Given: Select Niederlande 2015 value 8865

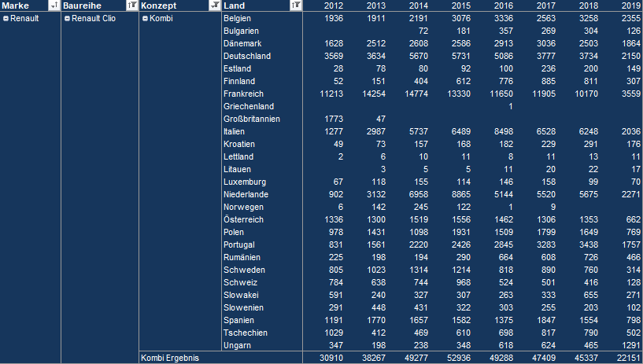Looking at the screenshot, I should click(x=461, y=194).
